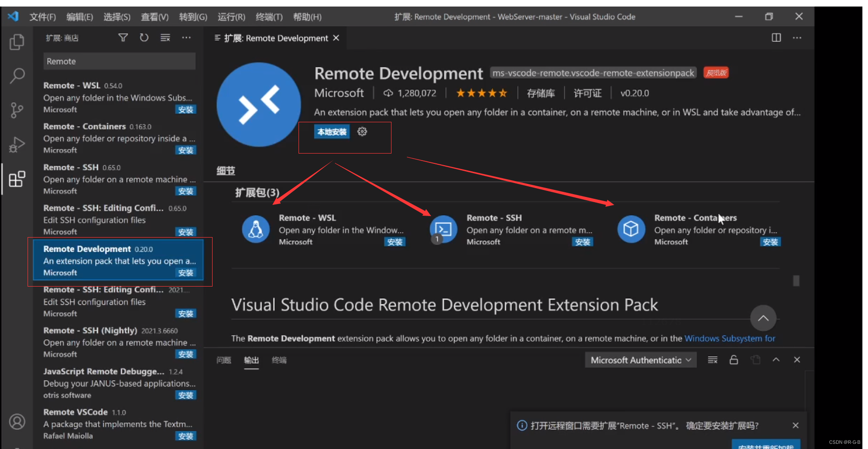Select Remote - SSH (Nightly) in extensions list

point(119,342)
